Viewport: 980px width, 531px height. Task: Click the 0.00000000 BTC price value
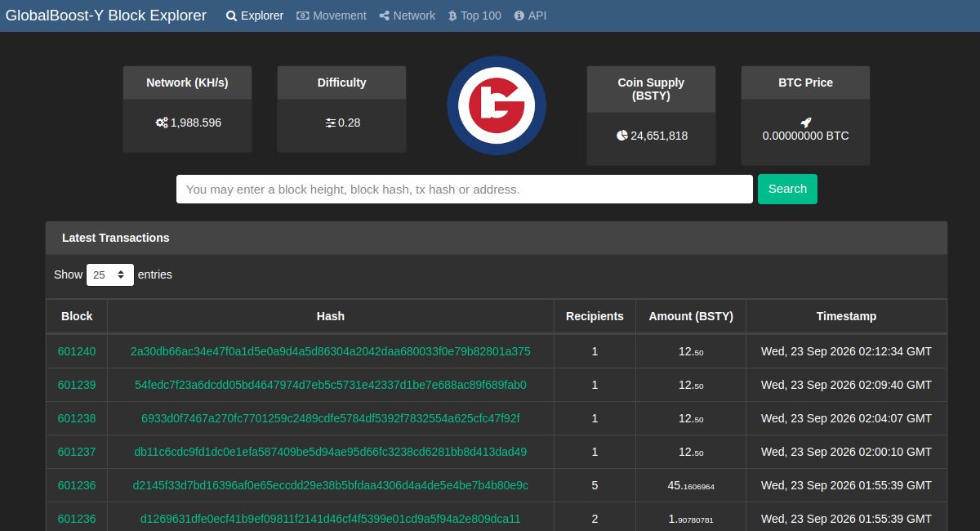click(805, 136)
